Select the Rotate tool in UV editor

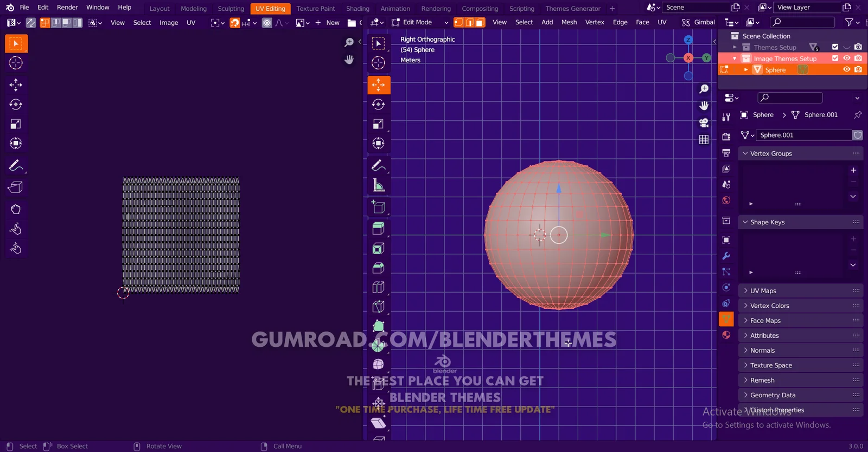(x=16, y=104)
